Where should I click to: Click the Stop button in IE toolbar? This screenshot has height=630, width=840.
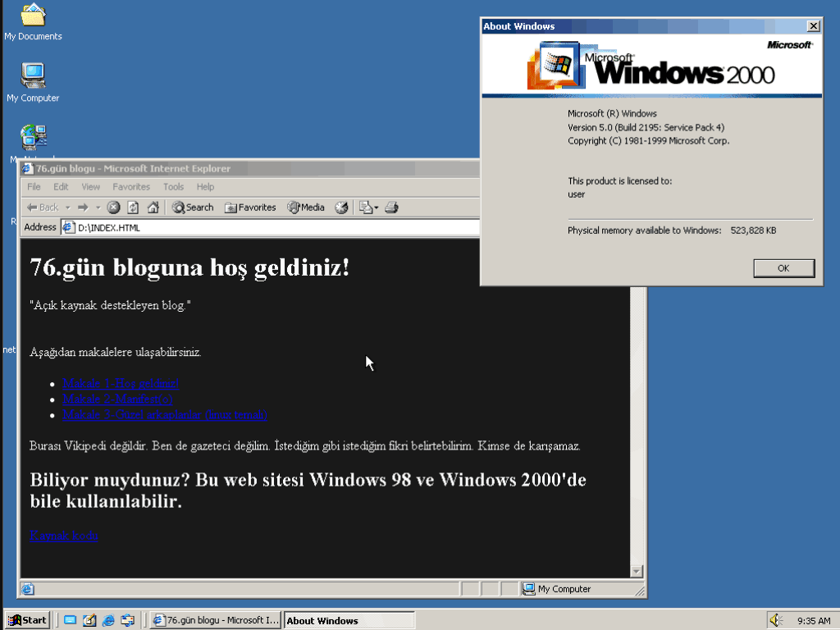click(x=114, y=208)
